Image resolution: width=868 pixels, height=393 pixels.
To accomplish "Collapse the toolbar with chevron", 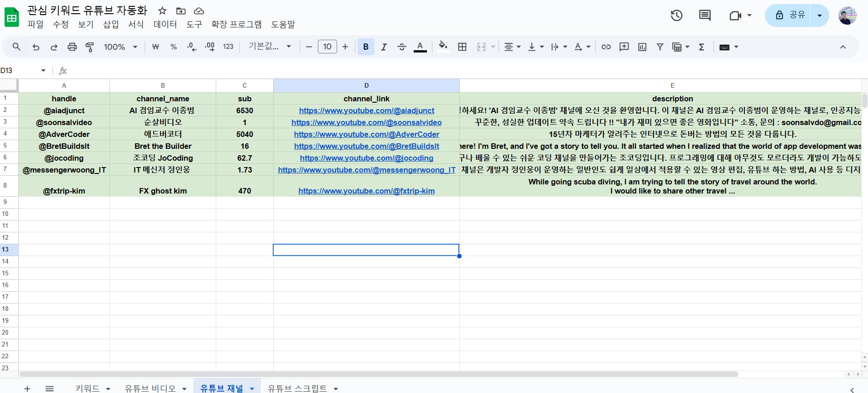I will (842, 47).
